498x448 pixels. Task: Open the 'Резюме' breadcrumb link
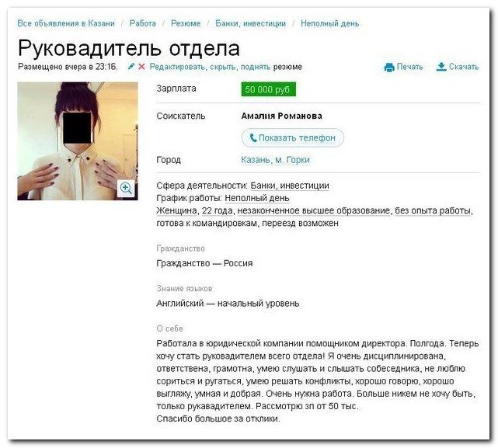186,23
